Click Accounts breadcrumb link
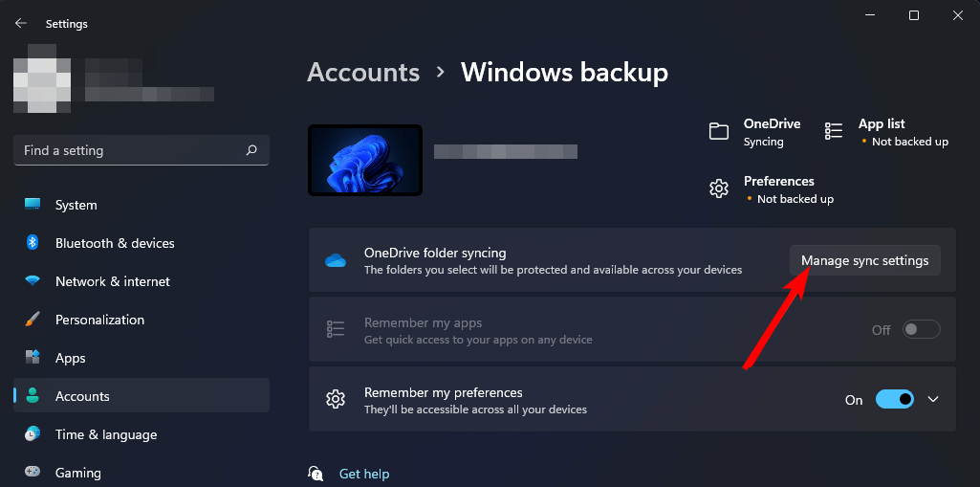The width and height of the screenshot is (980, 487). pos(363,73)
